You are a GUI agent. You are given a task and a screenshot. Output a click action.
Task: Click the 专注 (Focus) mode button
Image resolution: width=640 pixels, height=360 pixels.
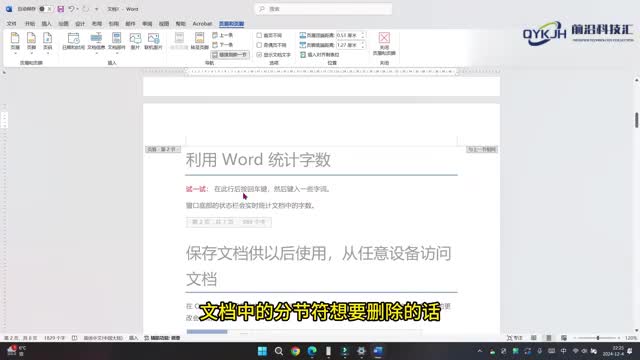click(514, 338)
